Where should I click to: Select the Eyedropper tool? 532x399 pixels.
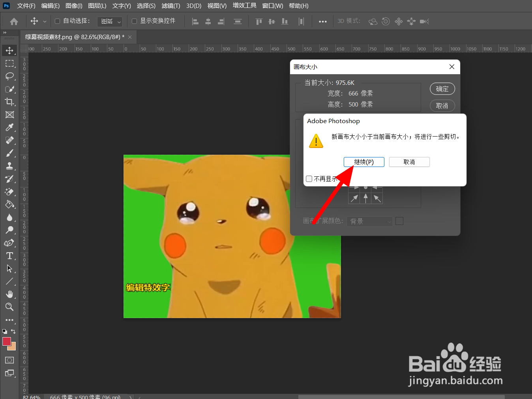[x=9, y=127]
